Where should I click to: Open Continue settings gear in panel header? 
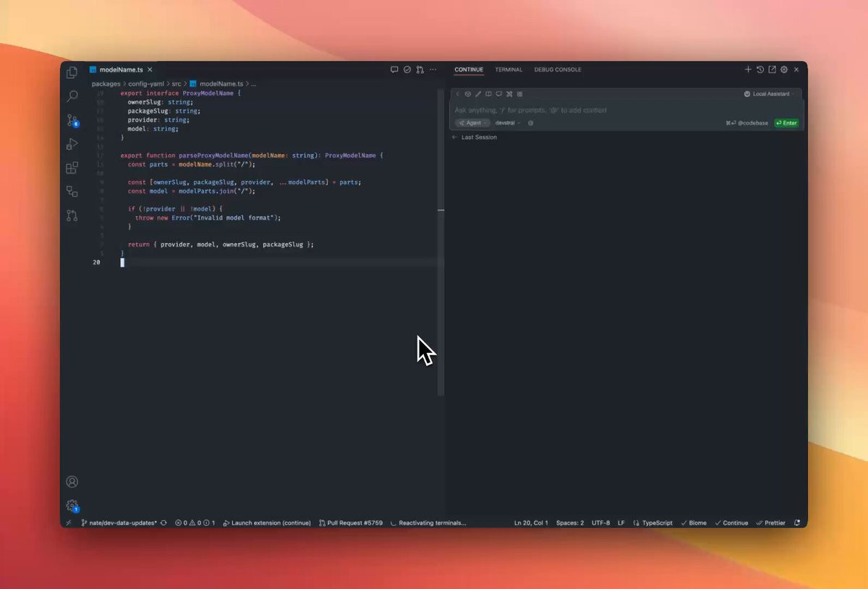click(784, 69)
